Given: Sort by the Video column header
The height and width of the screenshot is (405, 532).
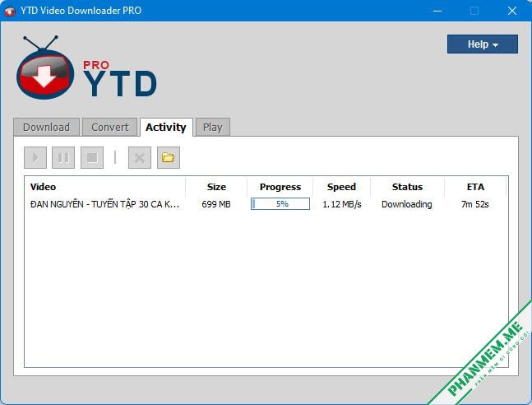Looking at the screenshot, I should click(x=105, y=187).
